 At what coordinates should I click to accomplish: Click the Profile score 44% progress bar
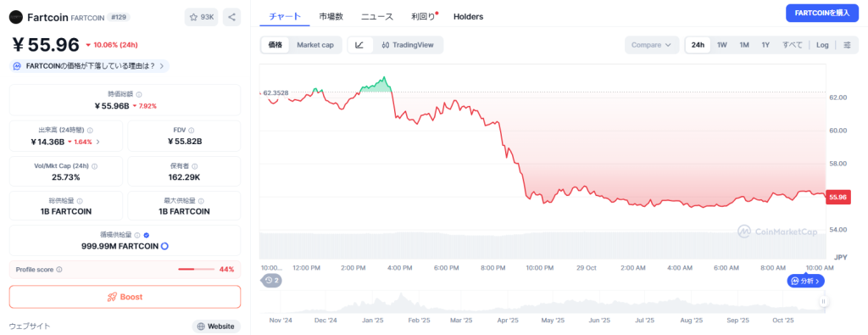196,270
